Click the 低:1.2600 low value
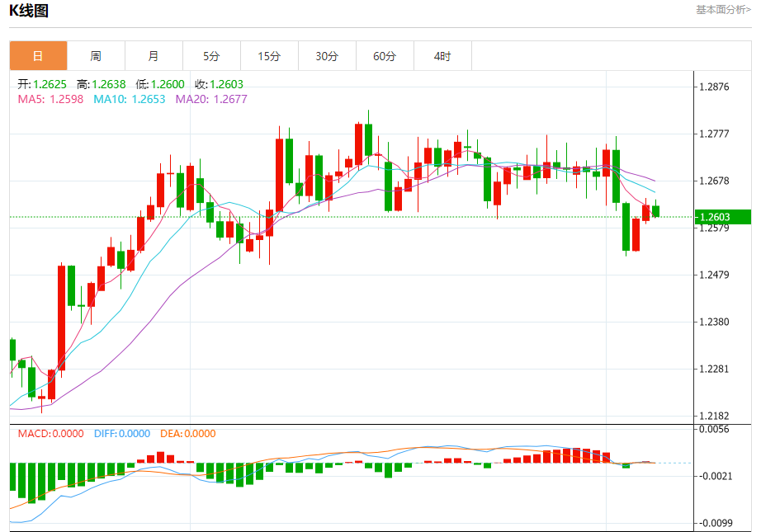Viewport: 761px width, 532px height. click(x=159, y=84)
